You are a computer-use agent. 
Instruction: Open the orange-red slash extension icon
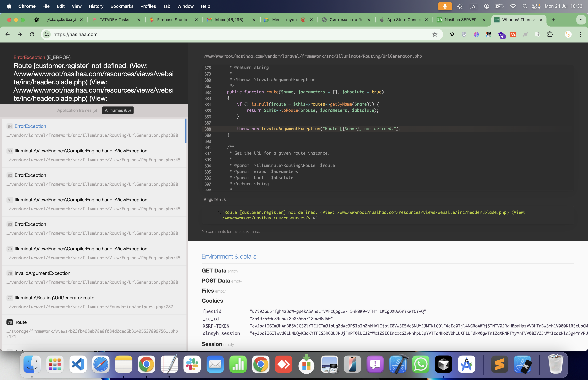coord(513,34)
